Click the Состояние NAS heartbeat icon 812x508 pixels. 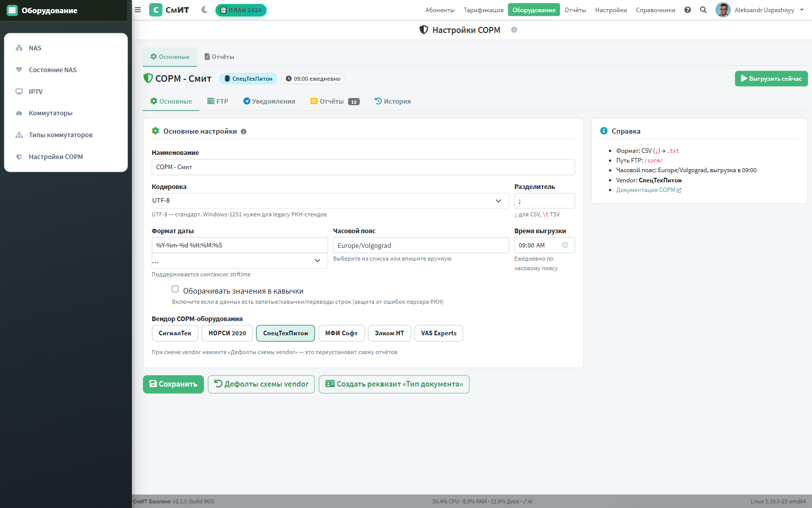[x=19, y=70]
